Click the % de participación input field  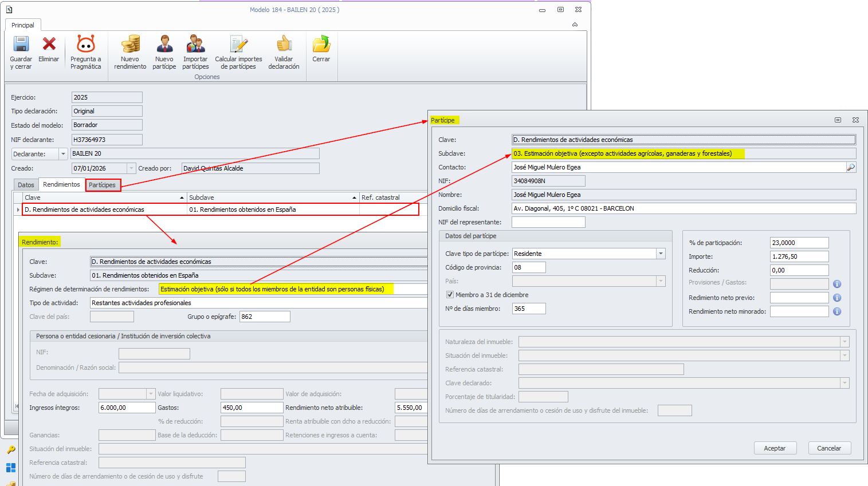point(799,243)
